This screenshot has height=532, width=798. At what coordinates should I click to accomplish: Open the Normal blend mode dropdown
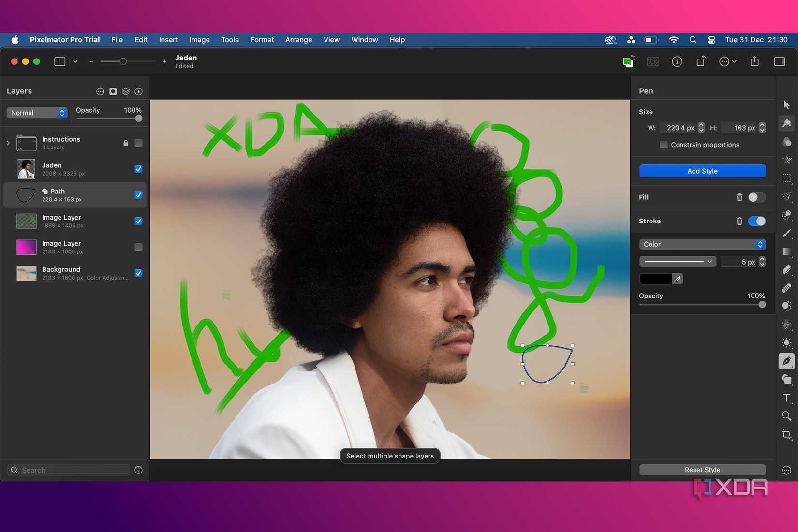tap(37, 113)
